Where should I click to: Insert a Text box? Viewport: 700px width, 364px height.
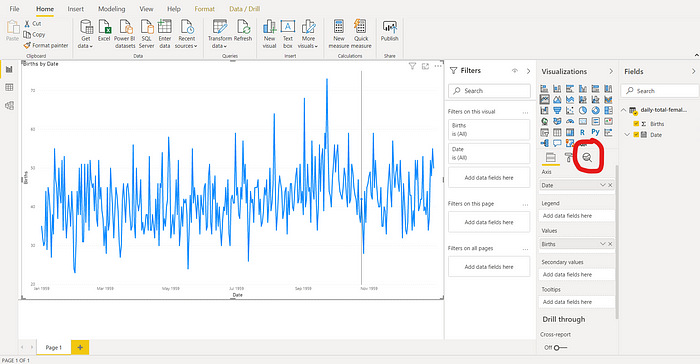[x=288, y=34]
